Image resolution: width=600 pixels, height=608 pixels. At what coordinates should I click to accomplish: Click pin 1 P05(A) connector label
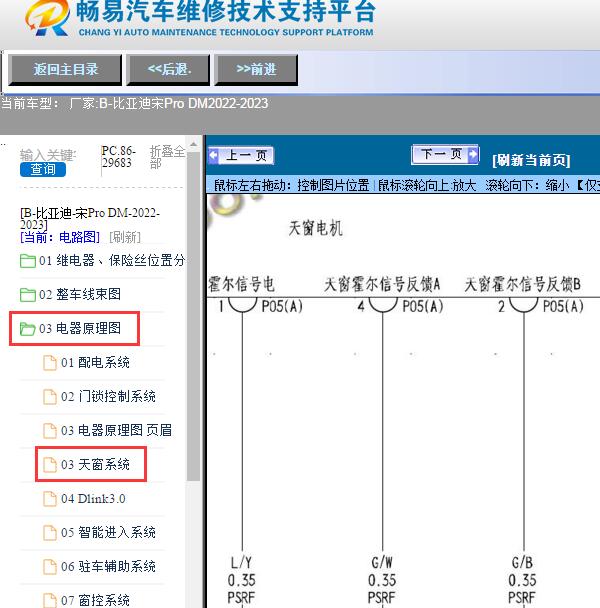point(260,306)
